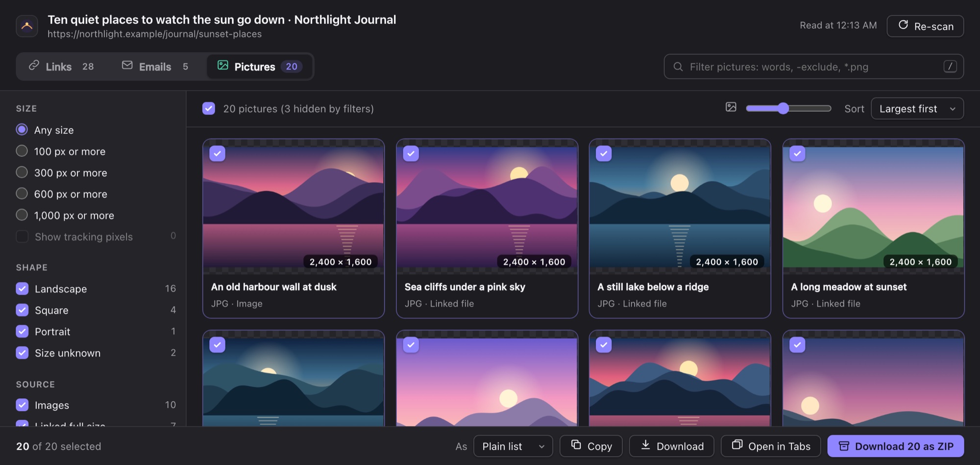
Task: Deselect A still lake below a ridge checkbox
Action: point(604,154)
